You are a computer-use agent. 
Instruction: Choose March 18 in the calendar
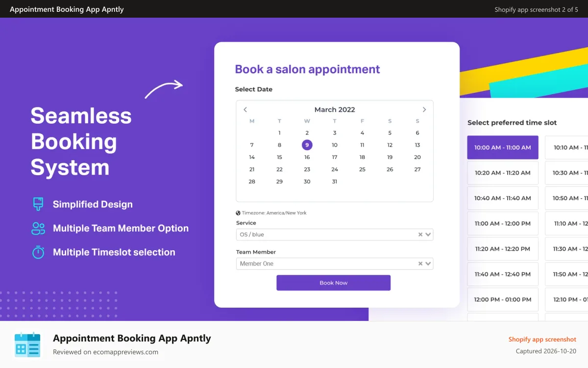pyautogui.click(x=362, y=157)
